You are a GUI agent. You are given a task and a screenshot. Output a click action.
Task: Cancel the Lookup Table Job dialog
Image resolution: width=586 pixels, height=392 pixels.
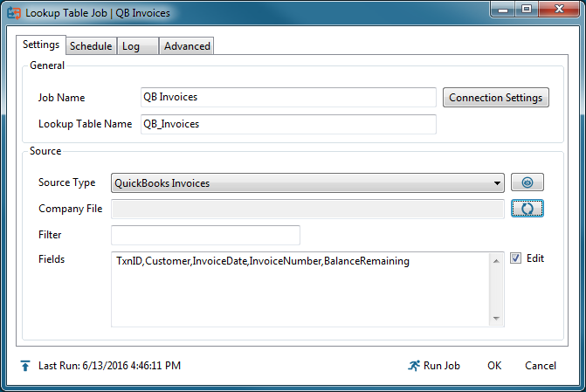point(541,366)
